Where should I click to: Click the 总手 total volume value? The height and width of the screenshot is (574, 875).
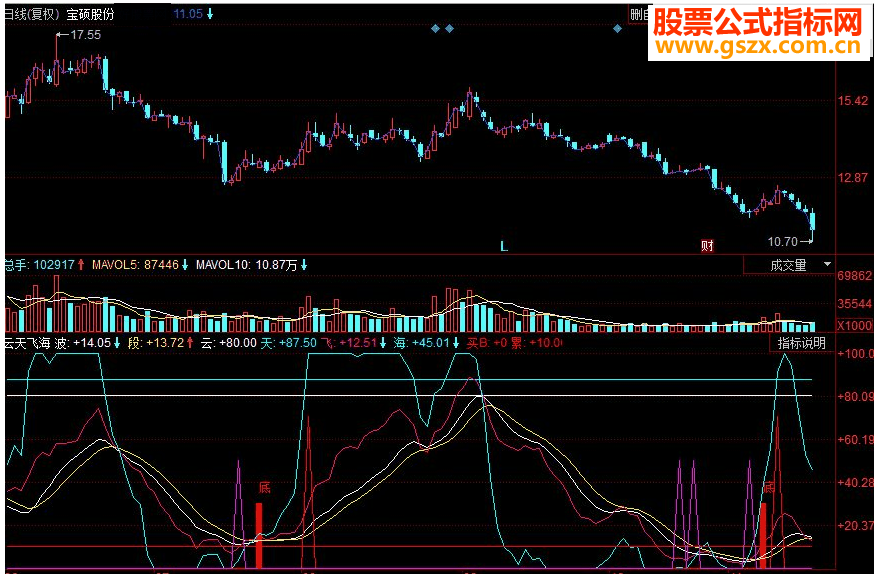[45, 265]
